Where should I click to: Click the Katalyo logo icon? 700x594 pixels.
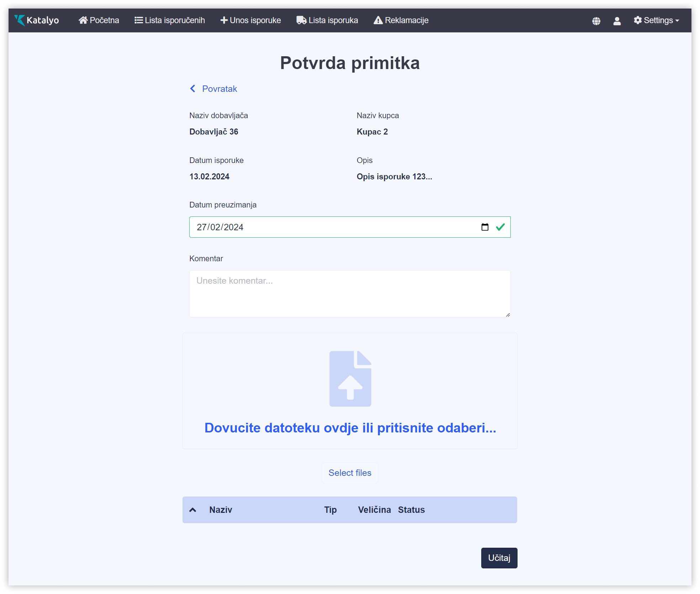point(20,20)
